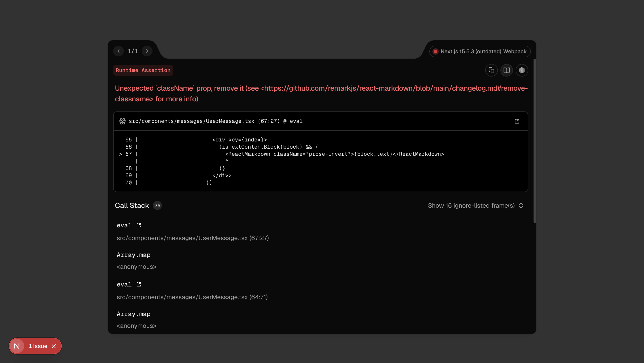Click overlay vertical scrollbar
644x363 pixels.
coord(535,141)
